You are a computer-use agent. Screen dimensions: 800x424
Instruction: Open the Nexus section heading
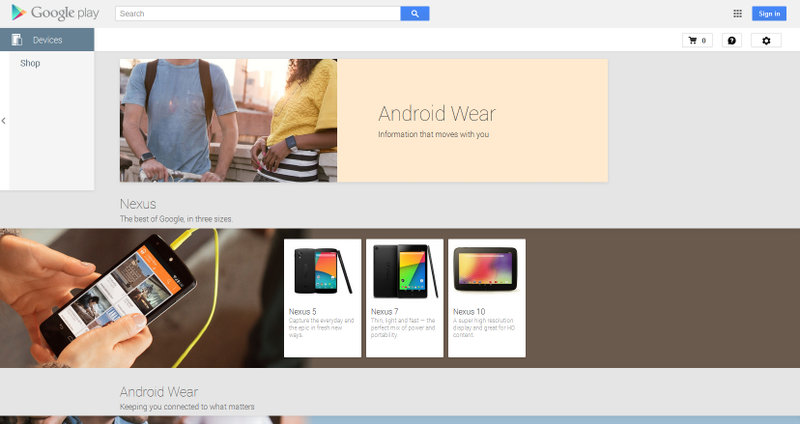tap(138, 204)
